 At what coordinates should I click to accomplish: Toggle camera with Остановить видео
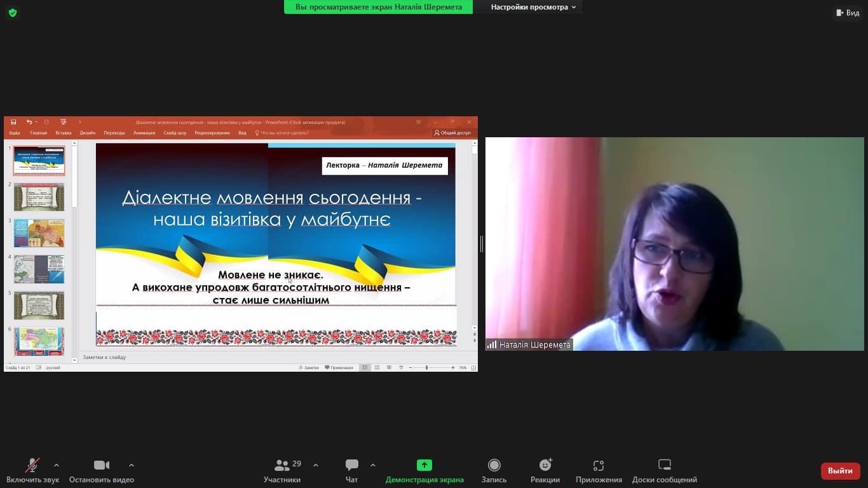[x=102, y=465]
